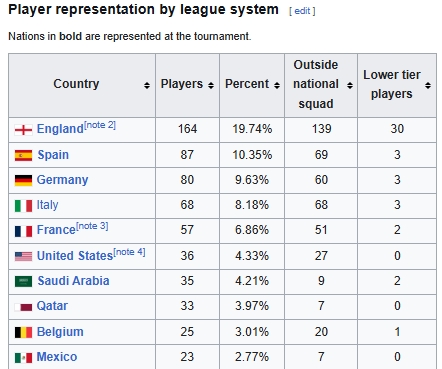Screen dimensions: 442x369
Task: Sort by Lower tier players arrows
Action: pyautogui.click(x=428, y=86)
